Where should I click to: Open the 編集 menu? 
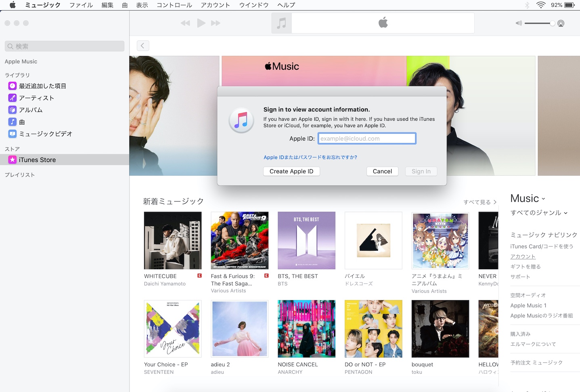[107, 5]
